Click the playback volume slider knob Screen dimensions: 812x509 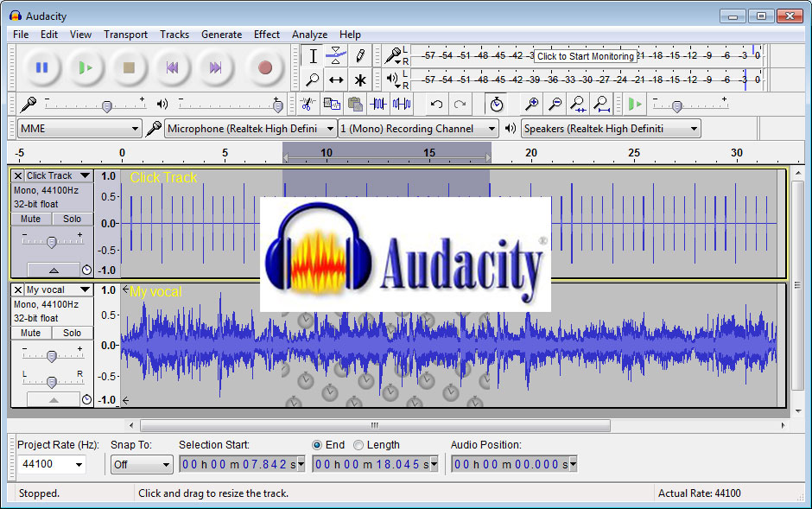[x=277, y=106]
